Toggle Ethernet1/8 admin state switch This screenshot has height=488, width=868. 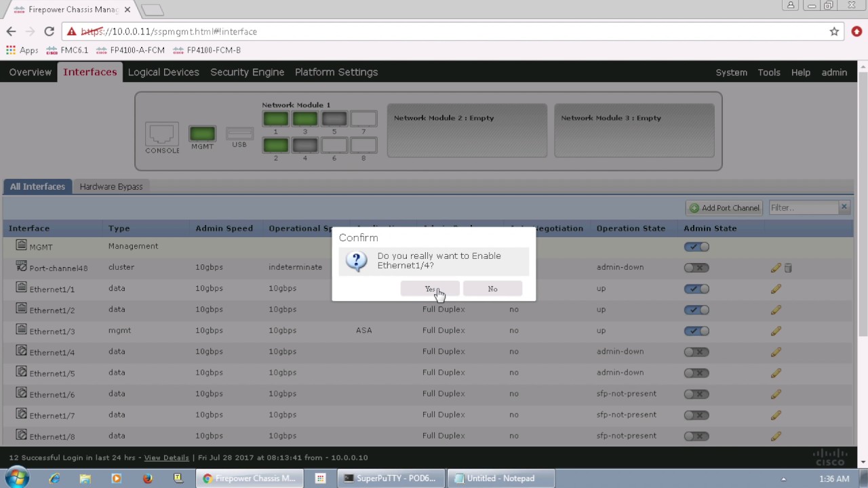click(696, 436)
